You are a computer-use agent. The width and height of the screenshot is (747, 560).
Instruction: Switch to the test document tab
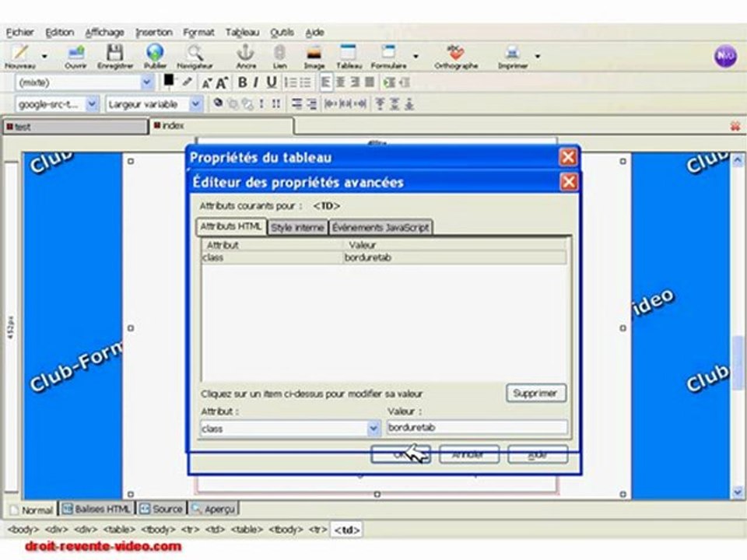(75, 127)
